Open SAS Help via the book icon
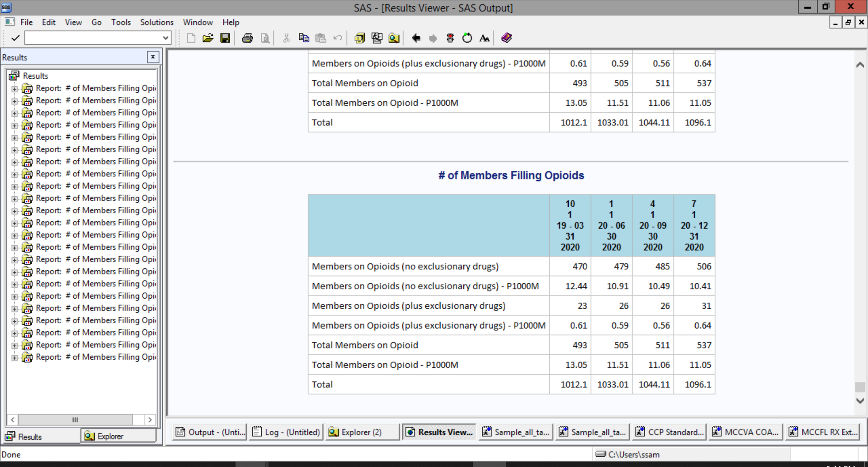The height and width of the screenshot is (467, 868). tap(506, 38)
